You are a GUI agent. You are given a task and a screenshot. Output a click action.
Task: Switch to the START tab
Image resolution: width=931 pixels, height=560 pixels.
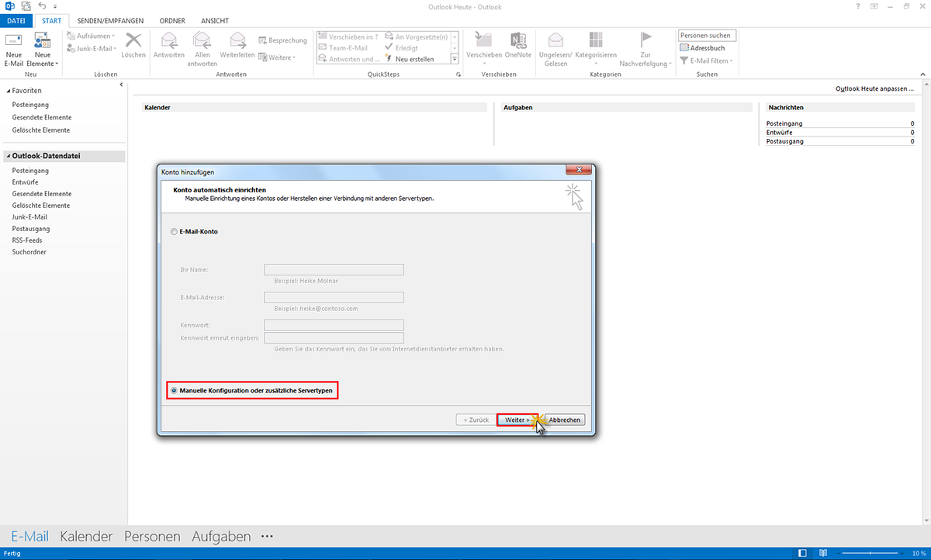(x=51, y=21)
